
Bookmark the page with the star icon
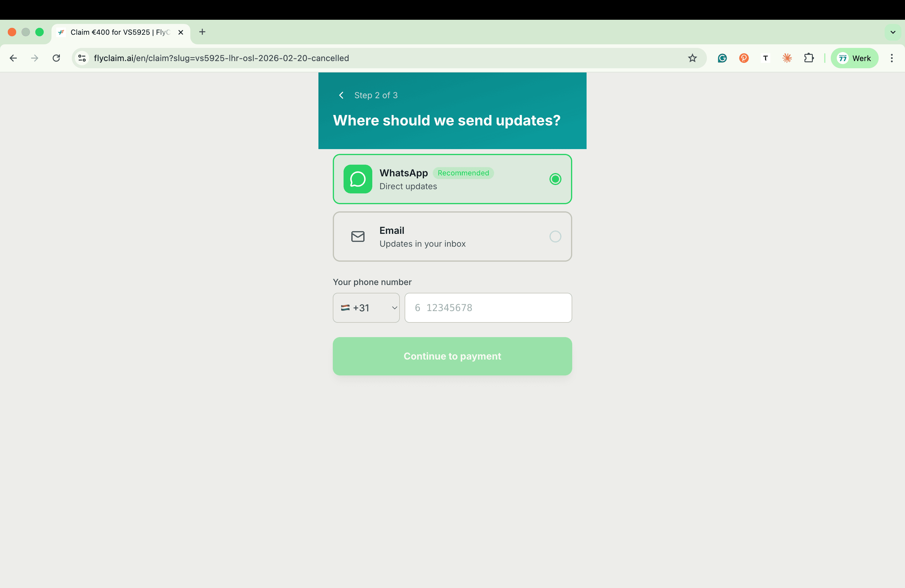coord(692,58)
